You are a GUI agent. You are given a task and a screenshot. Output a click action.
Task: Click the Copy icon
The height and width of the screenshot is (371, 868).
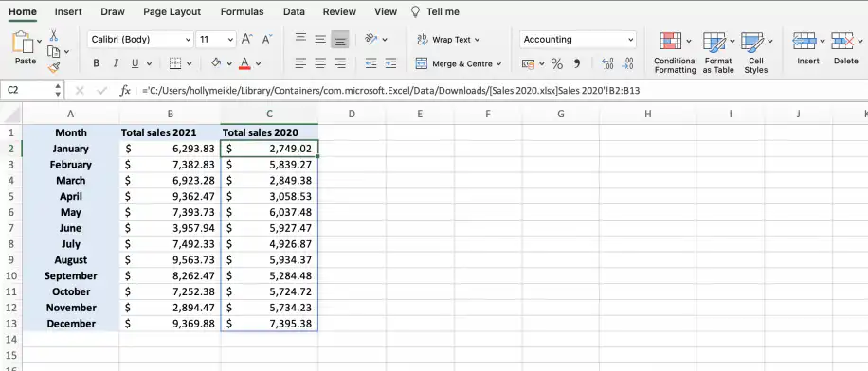click(54, 51)
